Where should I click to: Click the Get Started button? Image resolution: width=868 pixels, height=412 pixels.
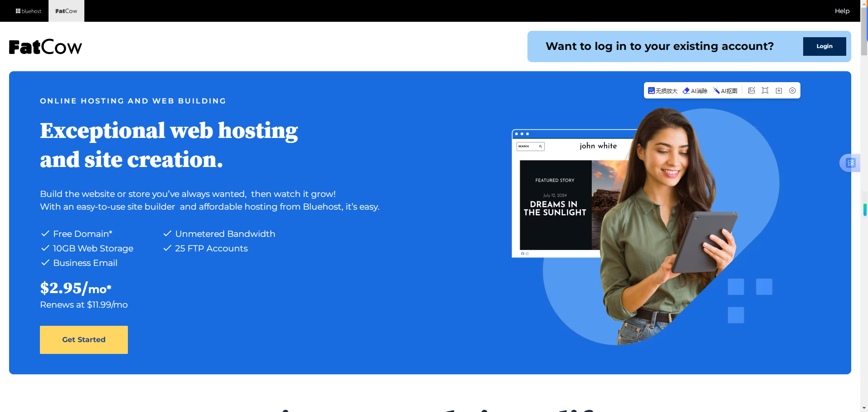tap(84, 340)
